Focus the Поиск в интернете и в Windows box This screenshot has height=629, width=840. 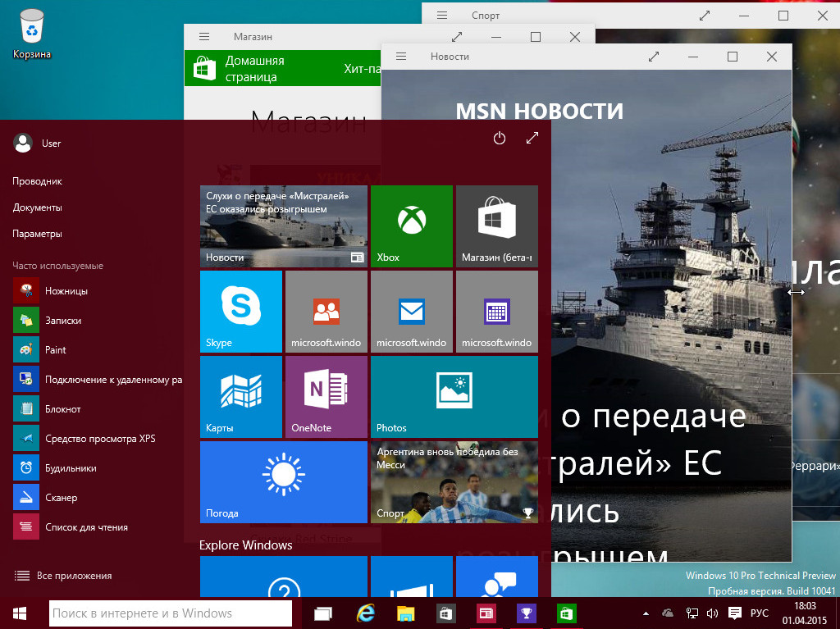[x=171, y=613]
